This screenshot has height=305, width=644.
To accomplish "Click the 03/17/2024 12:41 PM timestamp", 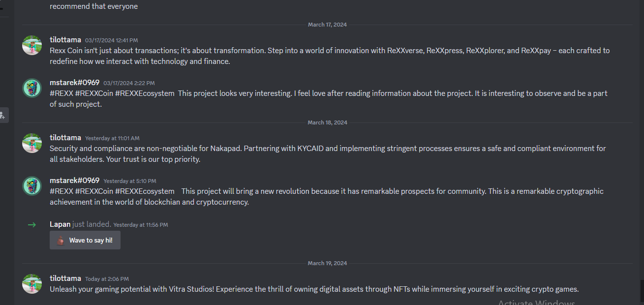I will pos(112,40).
